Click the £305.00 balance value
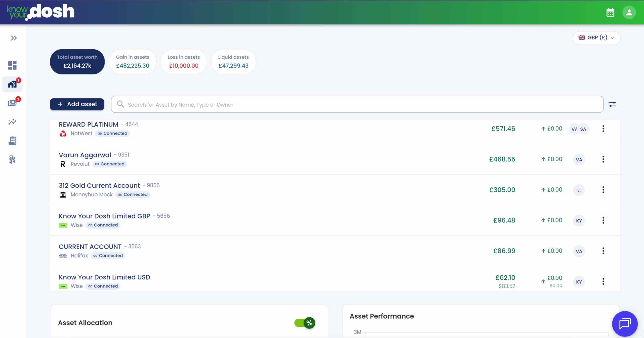This screenshot has width=644, height=338. [502, 190]
